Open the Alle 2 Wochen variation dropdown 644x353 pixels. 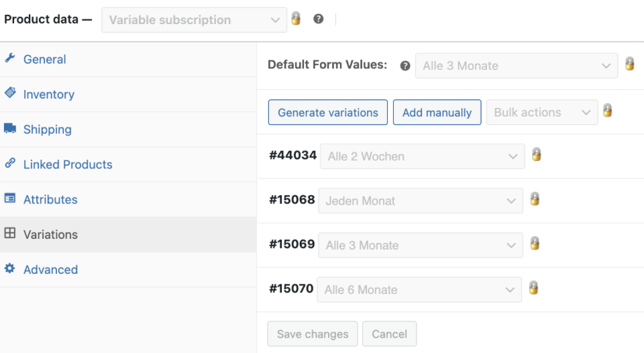click(x=422, y=156)
